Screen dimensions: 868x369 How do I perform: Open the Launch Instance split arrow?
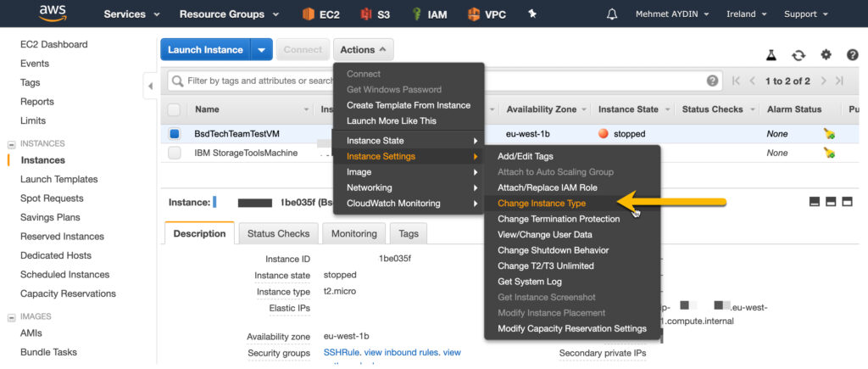[x=261, y=49]
